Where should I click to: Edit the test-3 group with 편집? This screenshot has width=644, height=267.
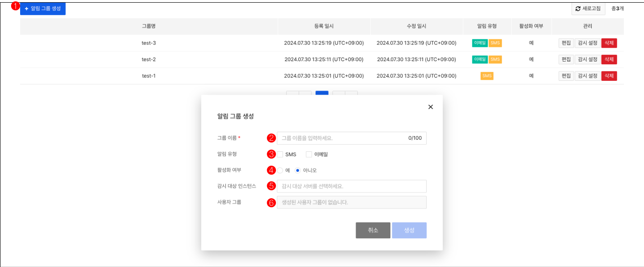[x=566, y=43]
